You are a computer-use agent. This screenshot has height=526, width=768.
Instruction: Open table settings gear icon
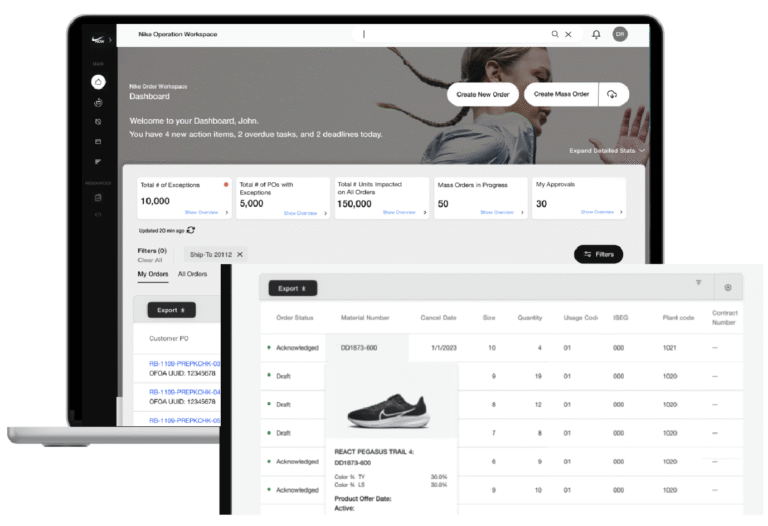click(x=728, y=287)
